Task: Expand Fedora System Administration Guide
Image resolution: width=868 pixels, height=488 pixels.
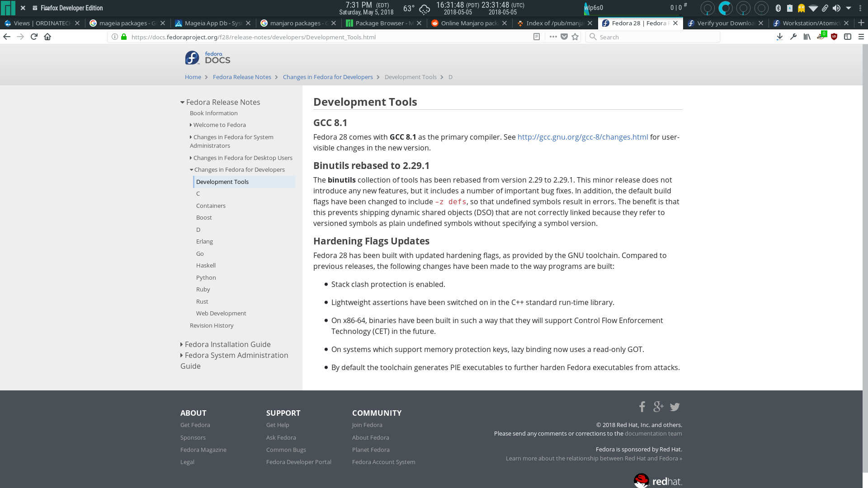Action: 182,355
